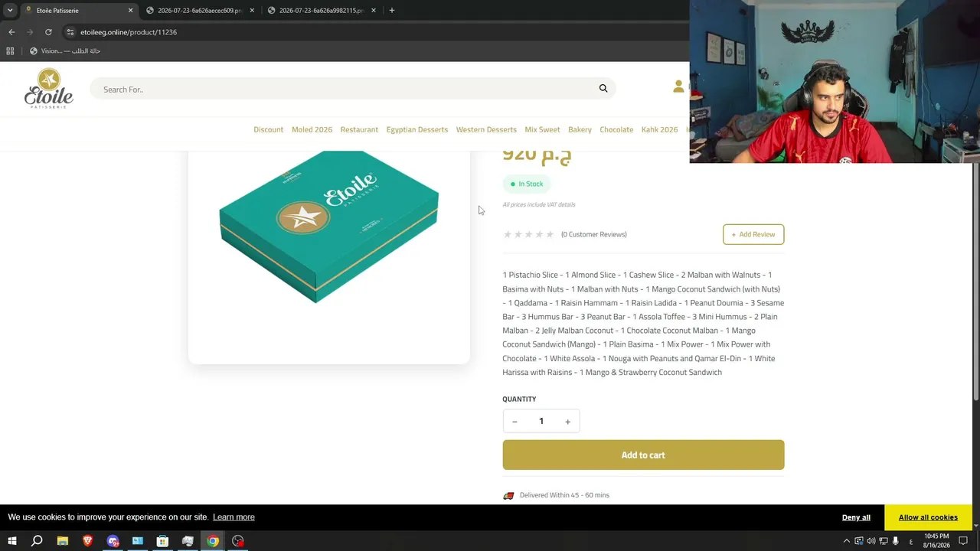
Task: Open the Kahk 2026 menu
Action: coord(660,129)
